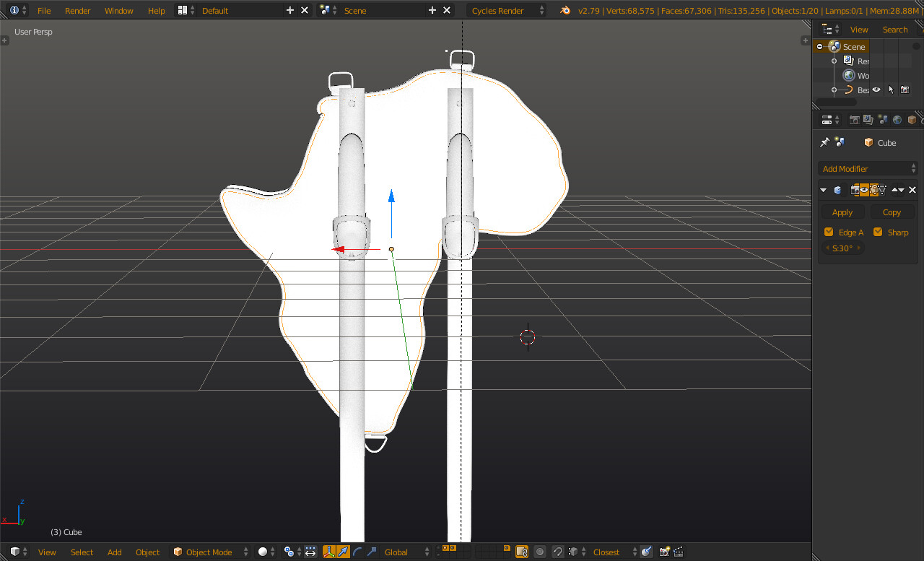The height and width of the screenshot is (561, 924).
Task: Select the rotate manipulator arc
Action: point(357,552)
